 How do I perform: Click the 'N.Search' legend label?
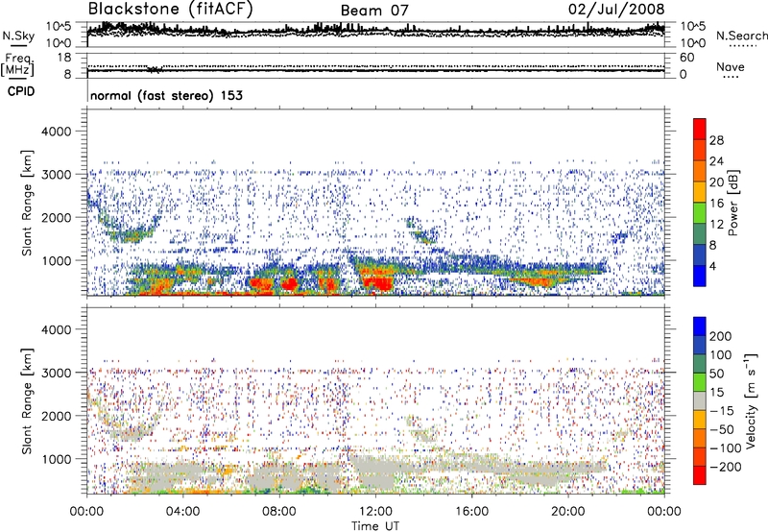point(741,36)
